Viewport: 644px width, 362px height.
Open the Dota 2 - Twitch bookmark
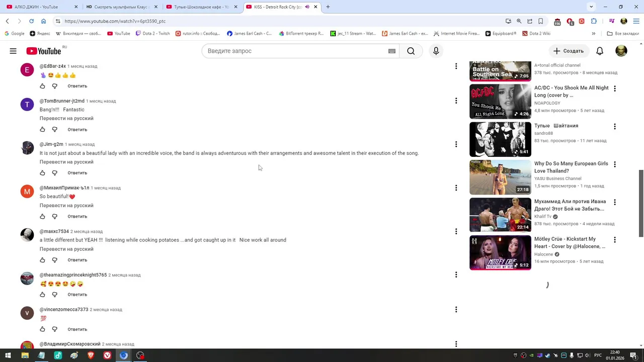click(x=153, y=34)
